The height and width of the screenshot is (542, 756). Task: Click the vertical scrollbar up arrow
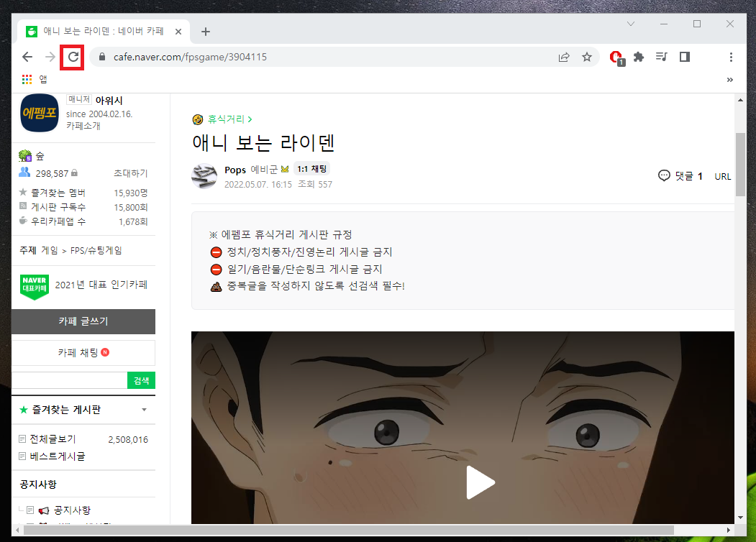click(741, 100)
